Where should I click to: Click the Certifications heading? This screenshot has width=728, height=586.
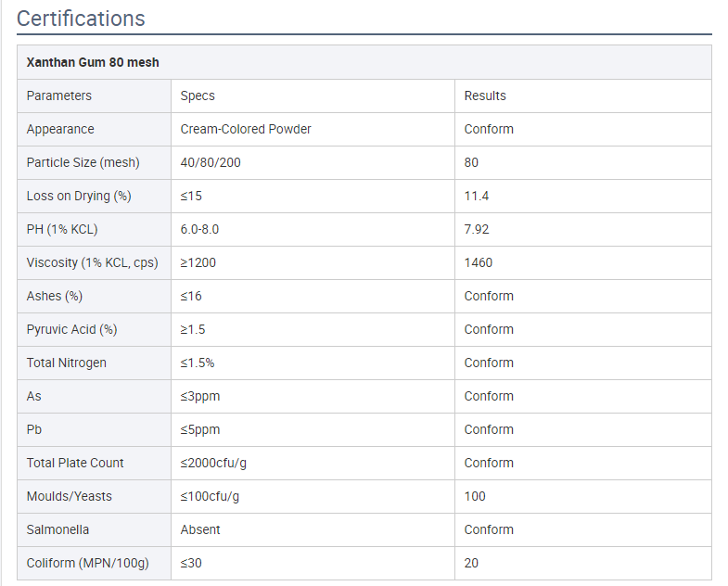tap(81, 19)
